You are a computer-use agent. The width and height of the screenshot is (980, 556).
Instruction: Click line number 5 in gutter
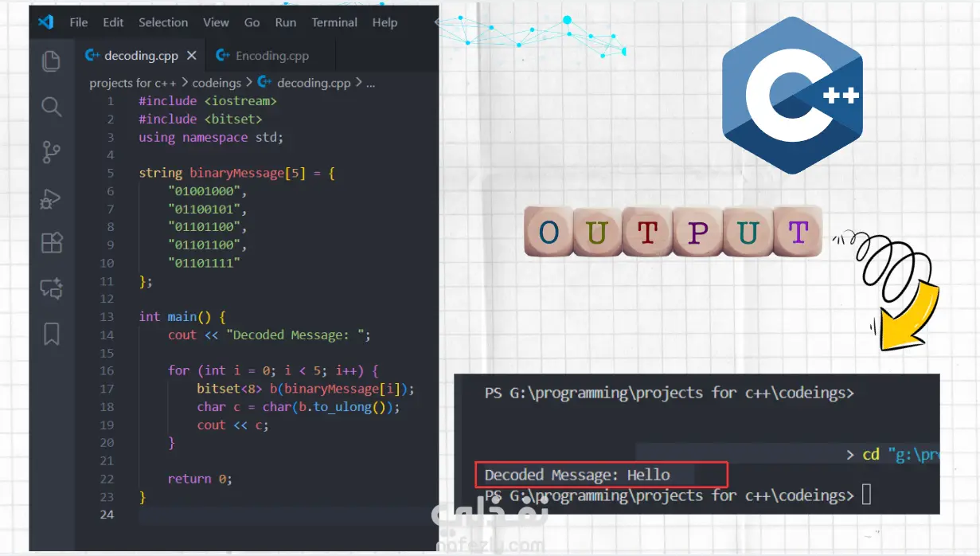pos(110,173)
